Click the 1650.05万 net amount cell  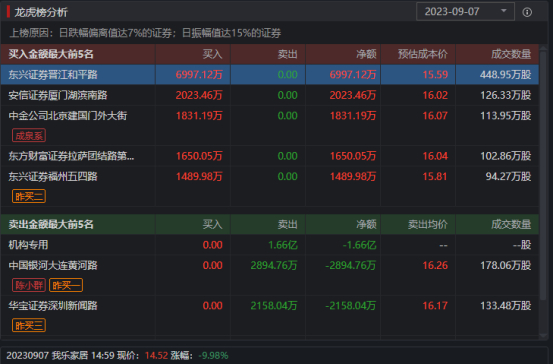(353, 156)
